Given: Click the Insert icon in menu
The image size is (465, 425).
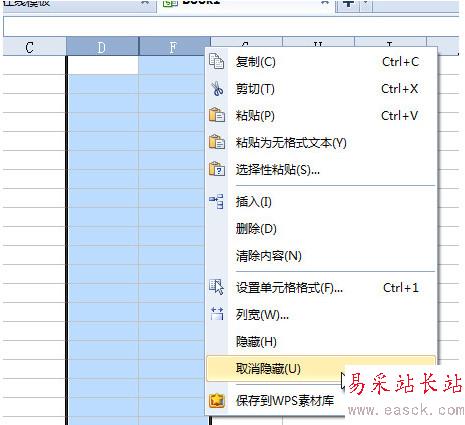Looking at the screenshot, I should coord(216,201).
